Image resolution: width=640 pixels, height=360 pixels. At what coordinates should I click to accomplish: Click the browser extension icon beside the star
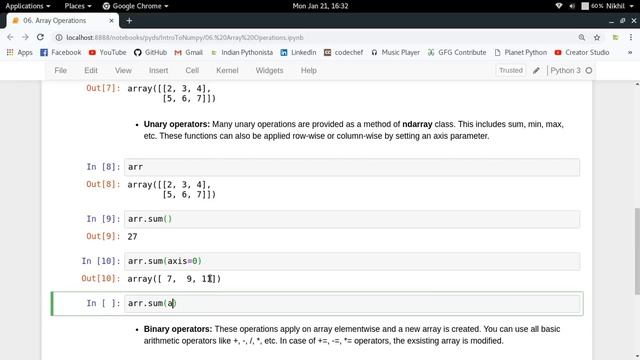tap(615, 38)
